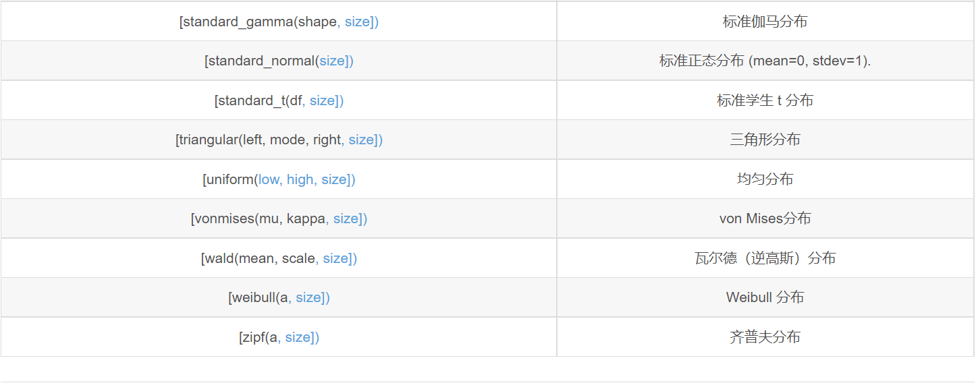Open the 'low, high, size' uniform link
This screenshot has width=980, height=383.
click(304, 179)
